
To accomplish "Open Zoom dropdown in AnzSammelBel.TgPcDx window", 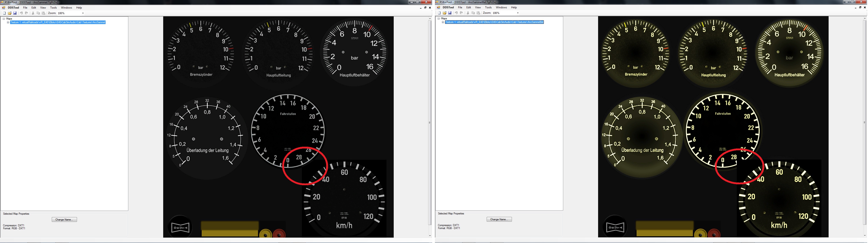I will [x=518, y=13].
